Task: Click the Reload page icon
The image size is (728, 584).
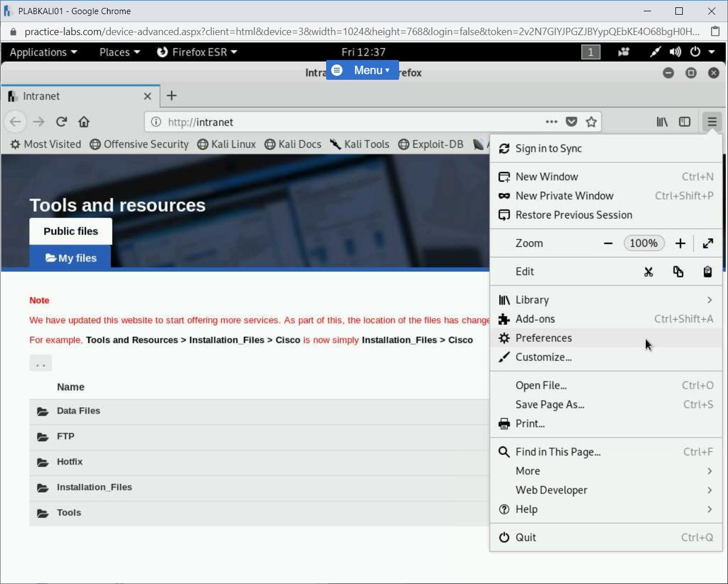Action: pos(62,122)
